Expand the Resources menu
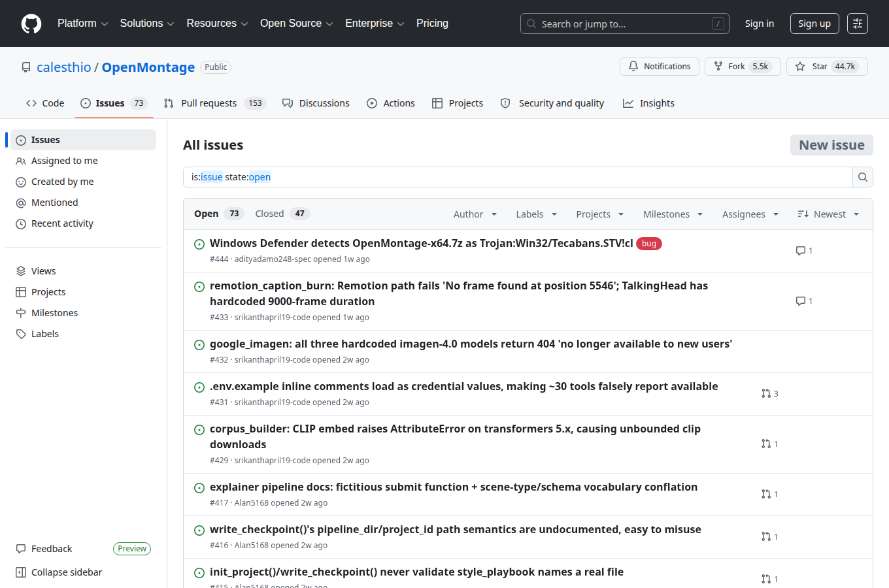This screenshot has height=588, width=889. click(x=217, y=24)
